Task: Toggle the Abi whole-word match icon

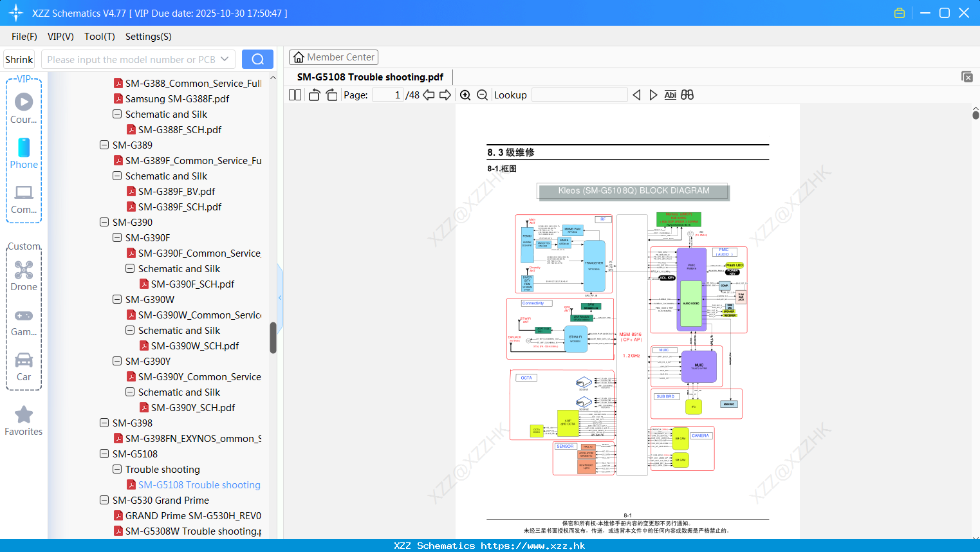Action: click(670, 95)
